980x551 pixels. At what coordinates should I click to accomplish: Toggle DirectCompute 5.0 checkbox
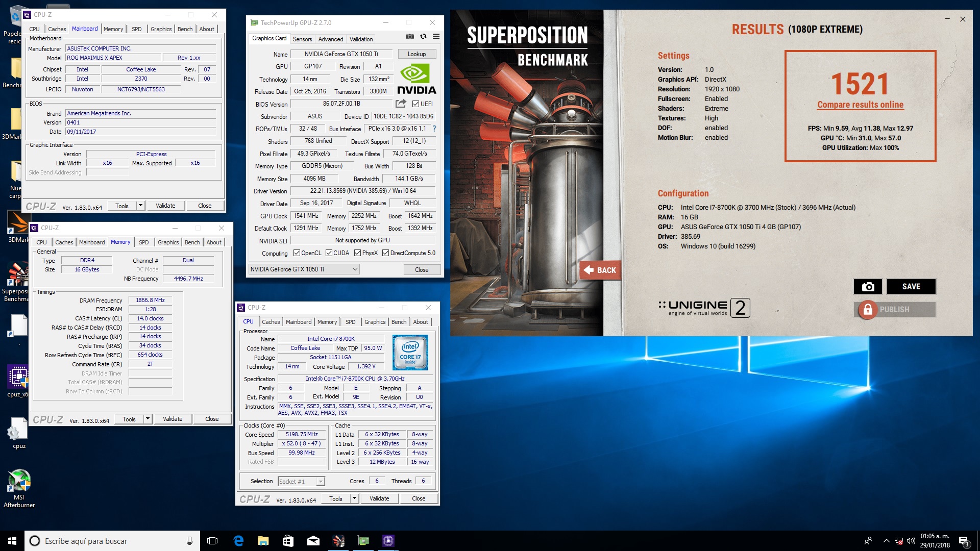[x=386, y=253]
